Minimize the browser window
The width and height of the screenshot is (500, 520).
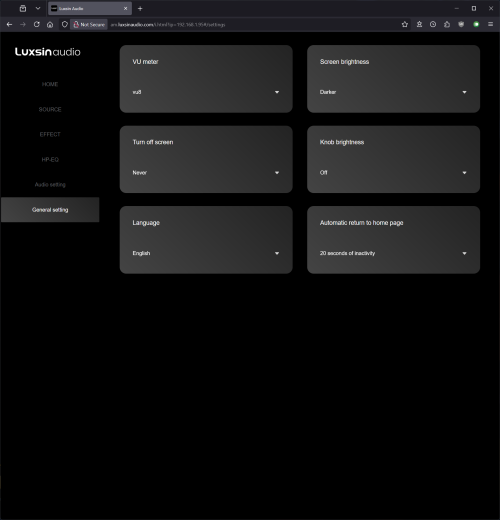pos(457,8)
